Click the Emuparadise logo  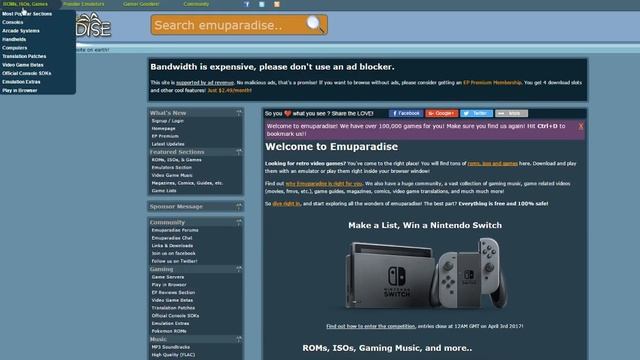(x=93, y=25)
